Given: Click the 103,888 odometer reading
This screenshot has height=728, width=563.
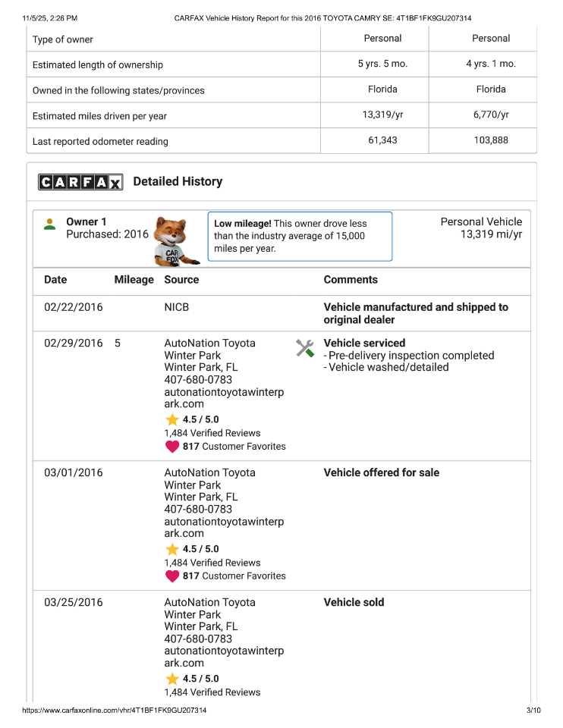Looking at the screenshot, I should click(x=491, y=140).
